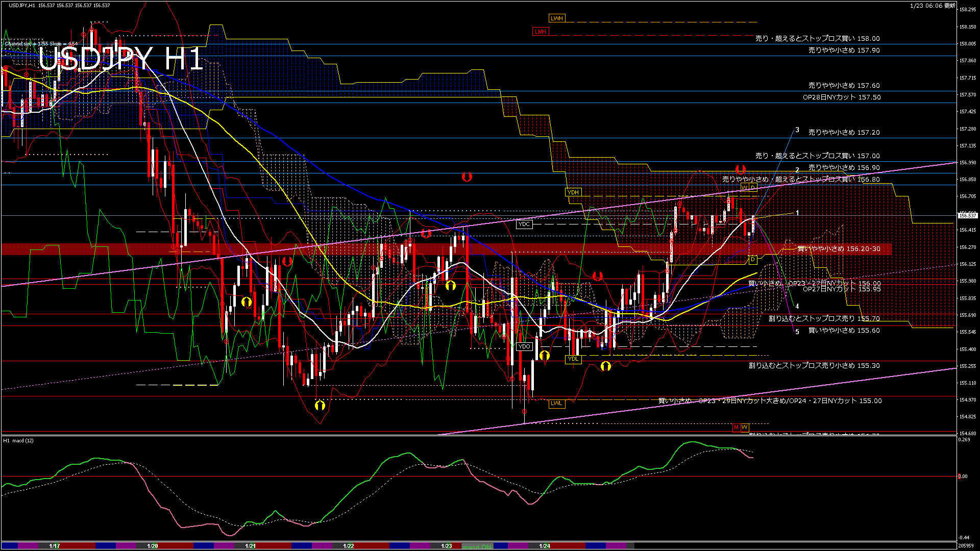The height and width of the screenshot is (551, 980).
Task: Click the OP28日NYカット 157.50 label
Action: coord(842,97)
